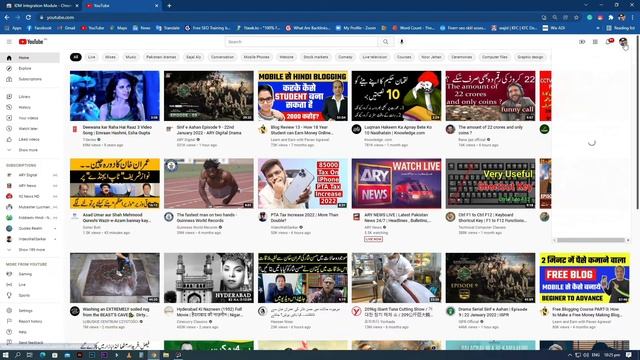Open ARY News Watch Live thumbnail

pyautogui.click(x=396, y=184)
